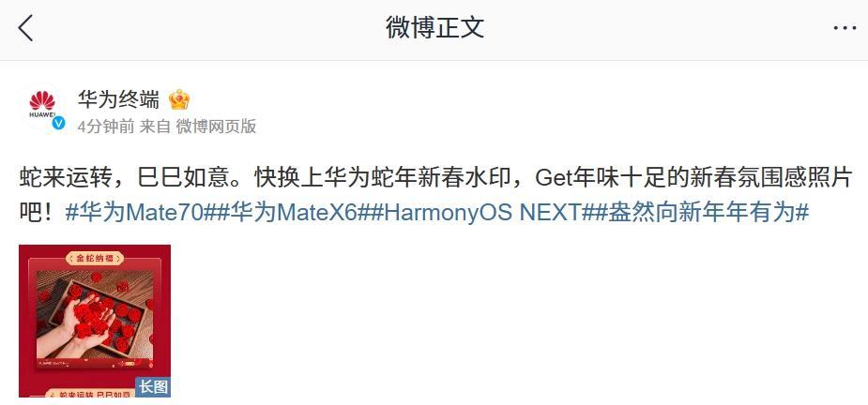
Task: Click the 金蛇纳福 banner in the image
Action: point(95,259)
